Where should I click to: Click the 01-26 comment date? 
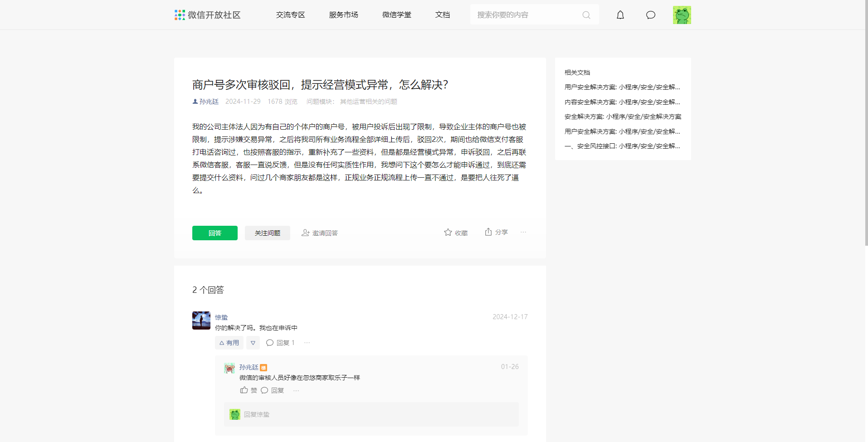[510, 367]
